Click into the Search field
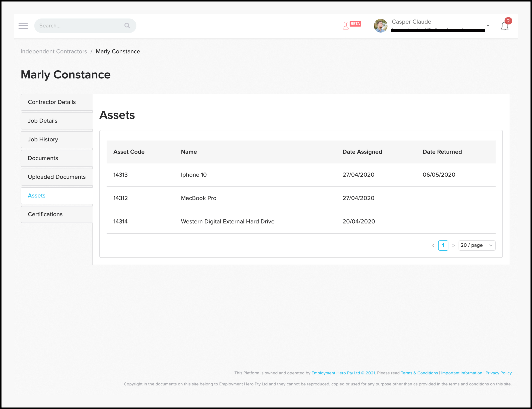The height and width of the screenshot is (409, 532). pos(80,26)
